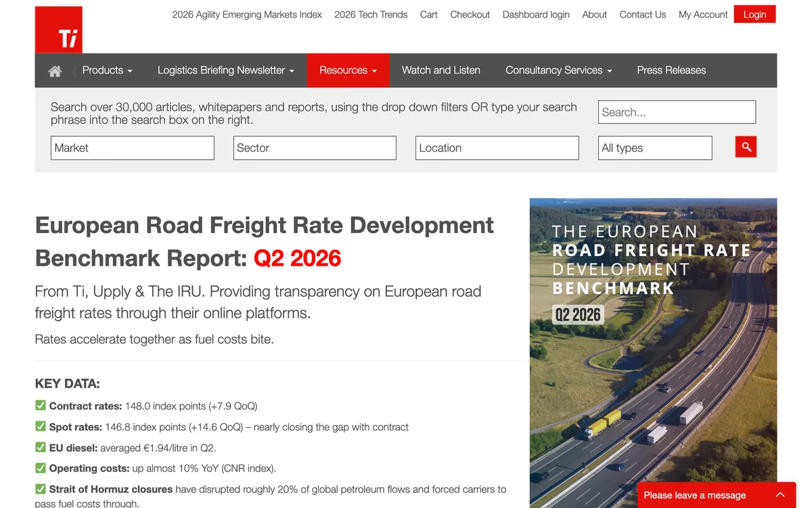Image resolution: width=812 pixels, height=508 pixels.
Task: Open My Account
Action: [703, 14]
